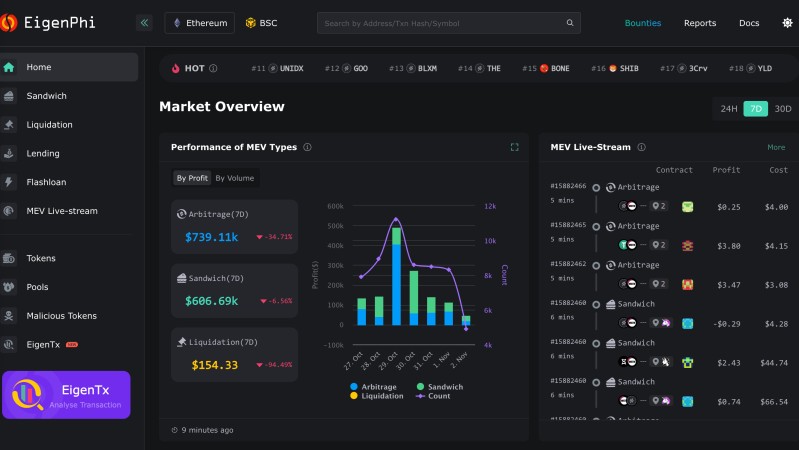
Task: Select the By Profit chart view
Action: (x=192, y=178)
